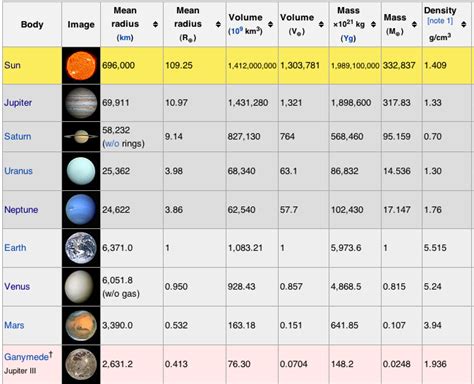Select Earth's density 5.515
This screenshot has height=384, width=474.
tap(435, 248)
